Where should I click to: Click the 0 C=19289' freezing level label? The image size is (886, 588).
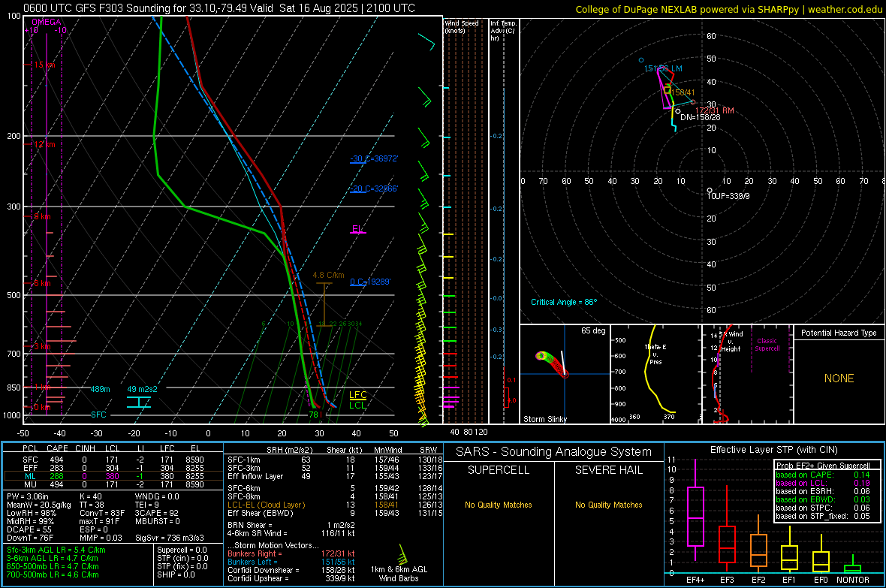click(370, 282)
